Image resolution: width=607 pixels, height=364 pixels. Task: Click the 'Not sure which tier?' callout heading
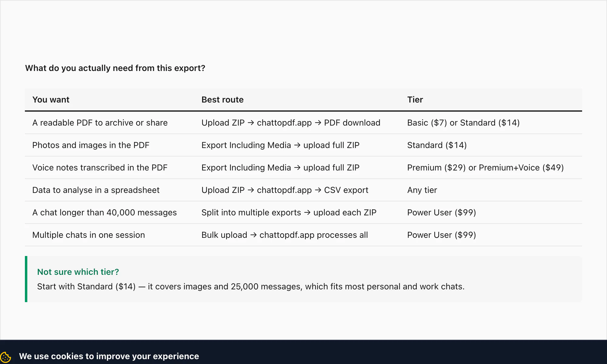[x=78, y=272]
